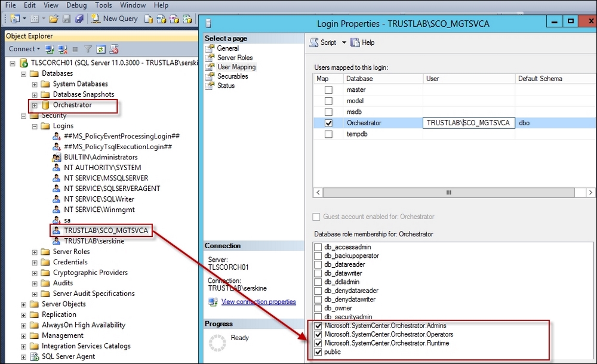Expand the Orchestrator database node
This screenshot has height=364, width=597.
(35, 106)
